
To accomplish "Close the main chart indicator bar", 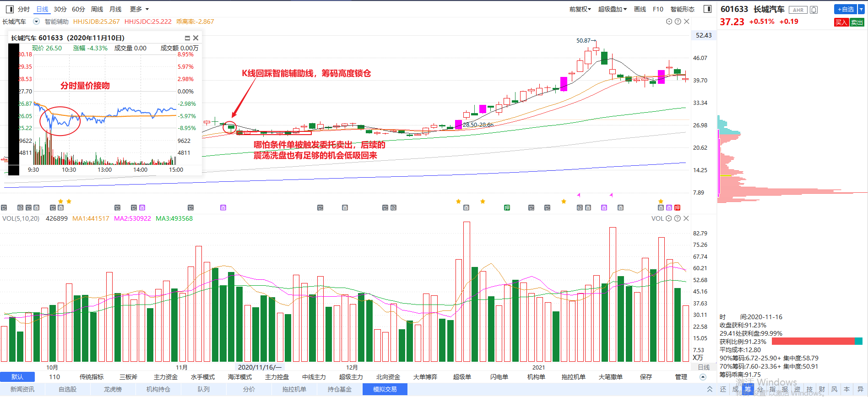I will (x=686, y=22).
